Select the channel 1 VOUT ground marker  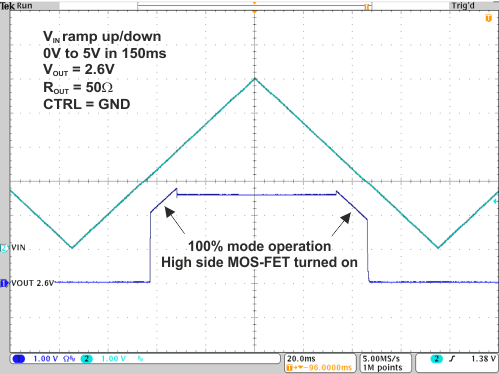pos(4,283)
